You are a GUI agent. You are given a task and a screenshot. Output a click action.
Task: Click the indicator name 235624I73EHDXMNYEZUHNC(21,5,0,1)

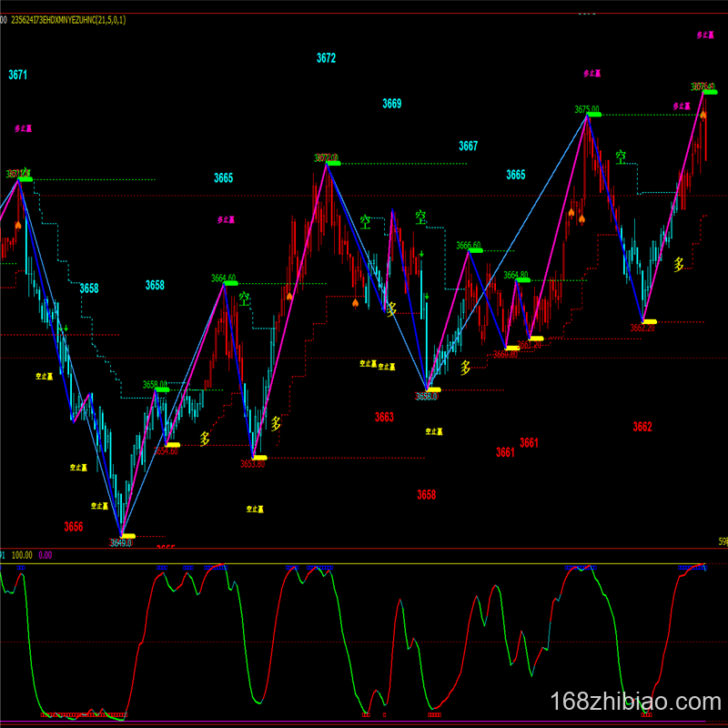point(68,20)
